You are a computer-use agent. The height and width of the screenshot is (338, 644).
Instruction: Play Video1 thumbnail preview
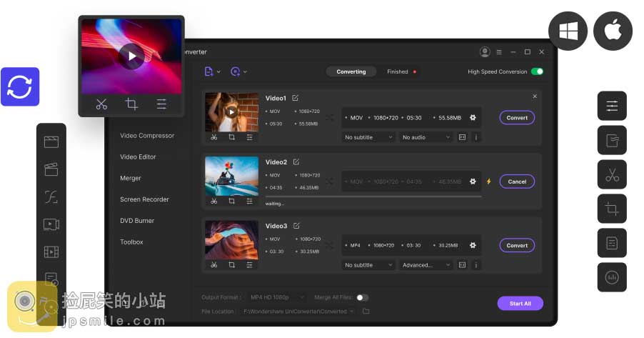pos(231,112)
